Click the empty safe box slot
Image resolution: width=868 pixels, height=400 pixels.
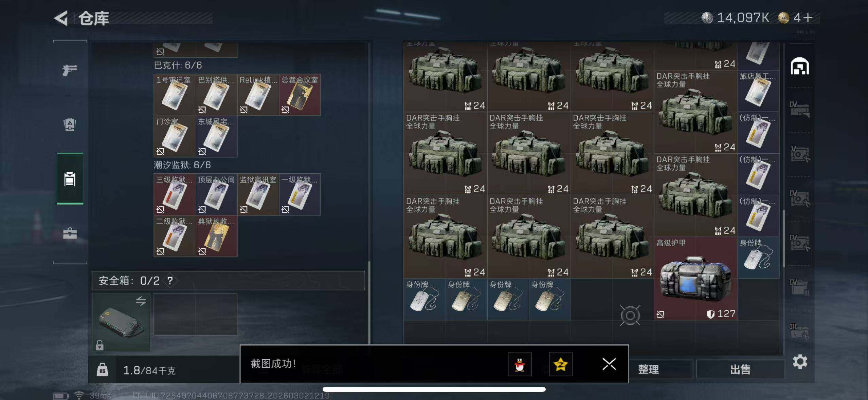[x=195, y=315]
